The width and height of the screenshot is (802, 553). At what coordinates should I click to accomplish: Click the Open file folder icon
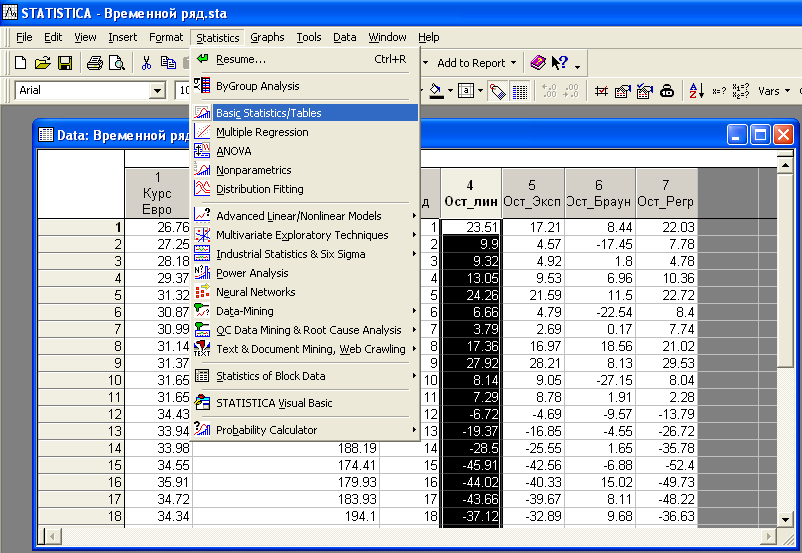point(42,63)
